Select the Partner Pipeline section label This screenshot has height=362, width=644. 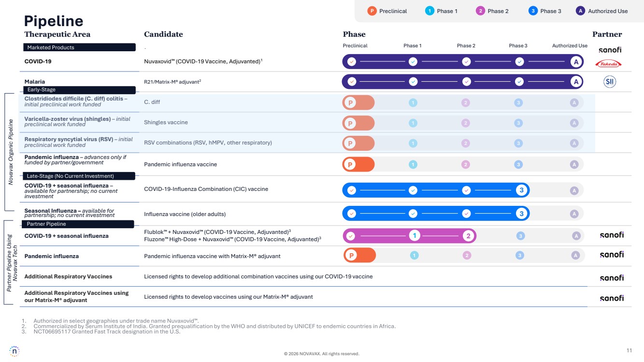pos(78,224)
